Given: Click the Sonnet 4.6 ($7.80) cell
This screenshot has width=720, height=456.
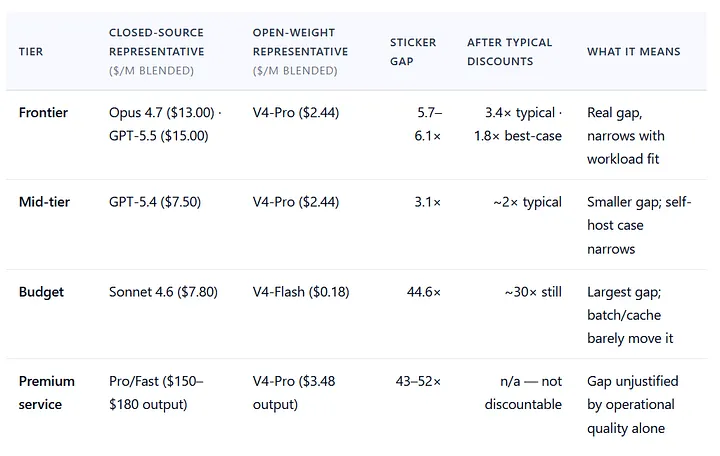Looking at the screenshot, I should tap(163, 292).
